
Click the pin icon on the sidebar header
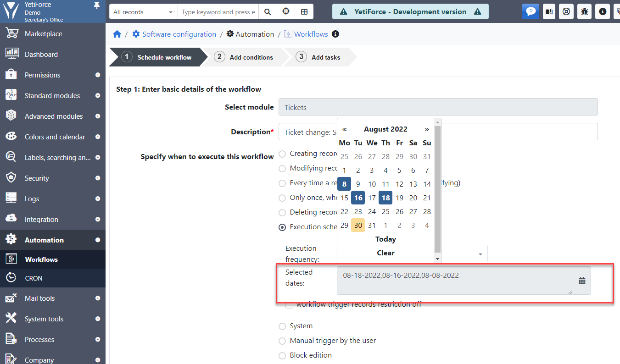[97, 6]
